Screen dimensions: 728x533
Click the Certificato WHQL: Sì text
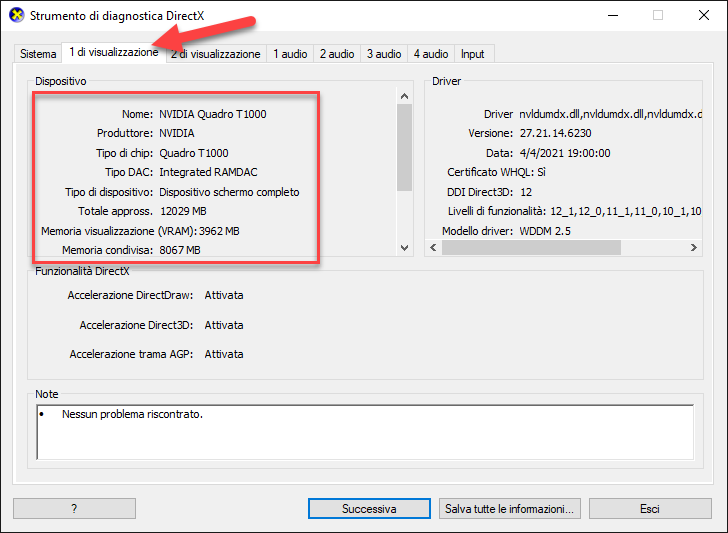496,172
